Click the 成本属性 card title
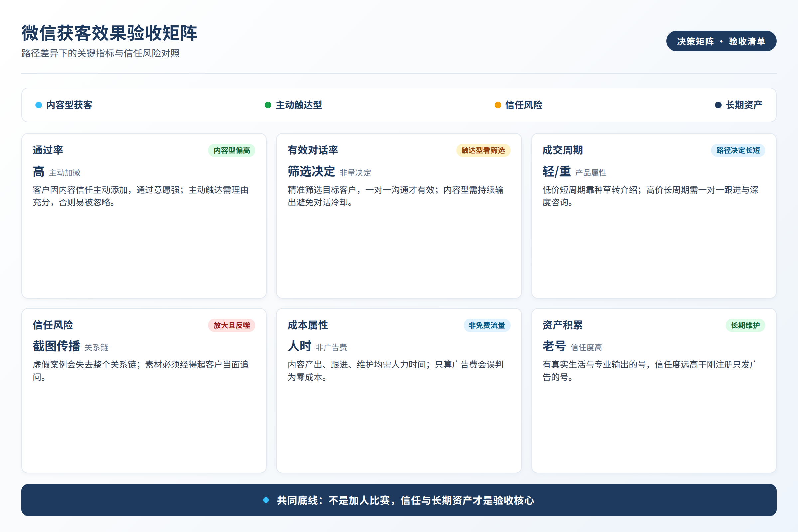The height and width of the screenshot is (532, 798). tap(308, 325)
